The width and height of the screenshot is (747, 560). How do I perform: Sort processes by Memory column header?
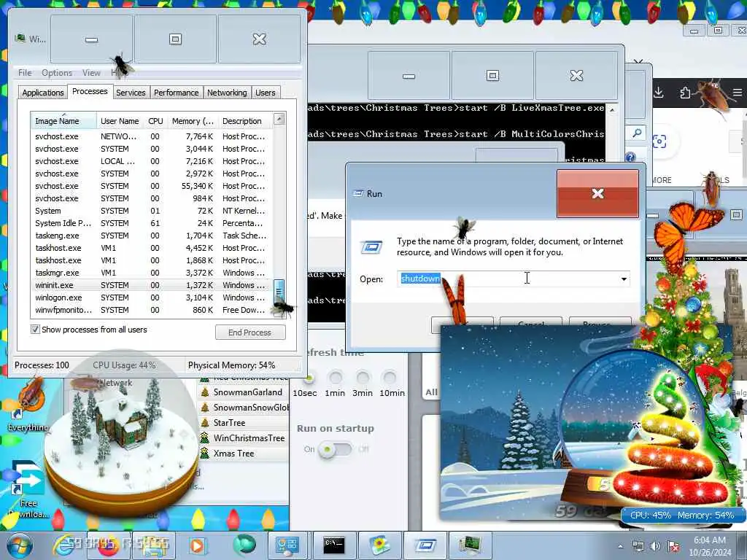(x=193, y=121)
